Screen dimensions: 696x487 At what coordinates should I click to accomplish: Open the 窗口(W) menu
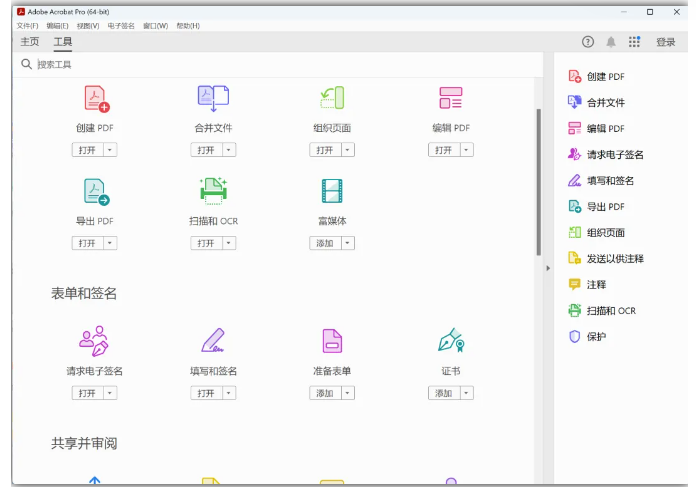click(x=155, y=26)
